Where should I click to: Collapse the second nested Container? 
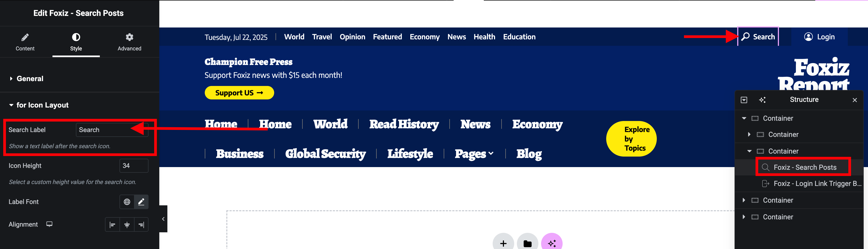coord(749,151)
